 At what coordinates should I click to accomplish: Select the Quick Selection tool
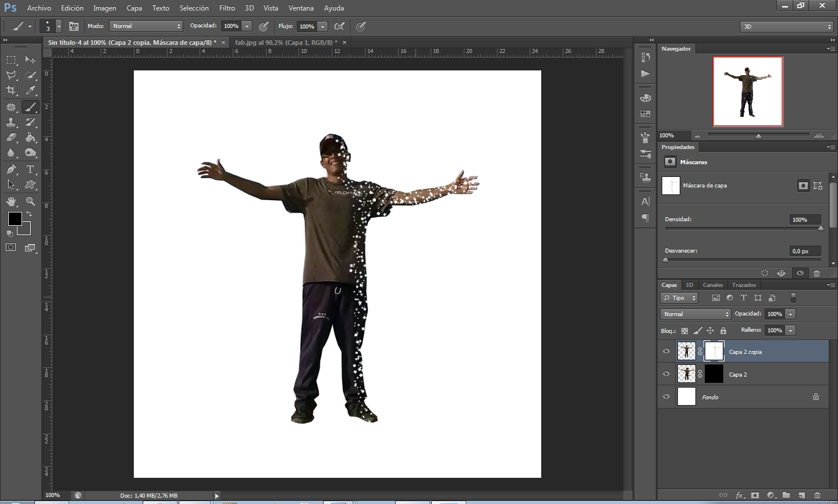tap(30, 75)
